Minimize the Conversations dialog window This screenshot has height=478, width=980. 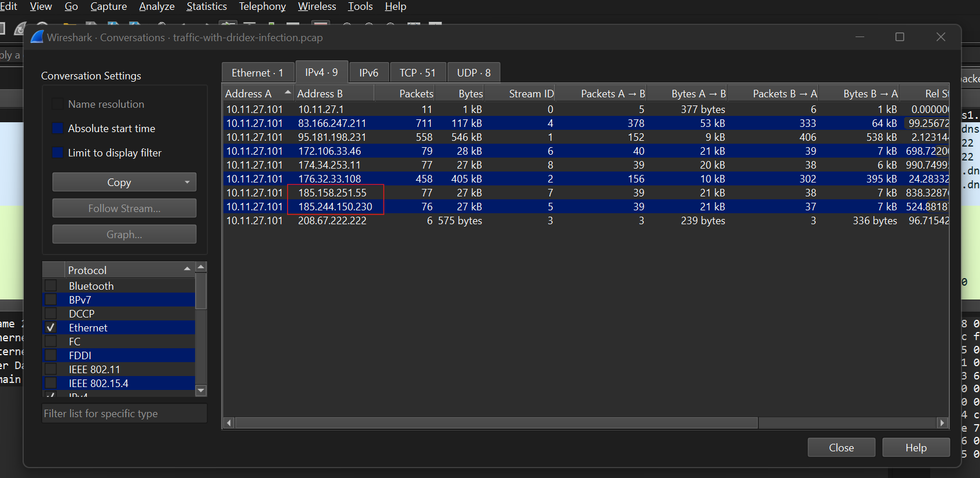(x=860, y=37)
